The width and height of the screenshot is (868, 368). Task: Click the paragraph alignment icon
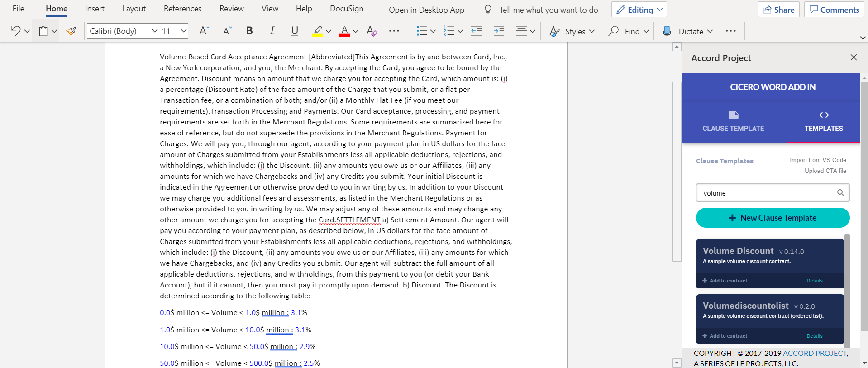click(521, 31)
